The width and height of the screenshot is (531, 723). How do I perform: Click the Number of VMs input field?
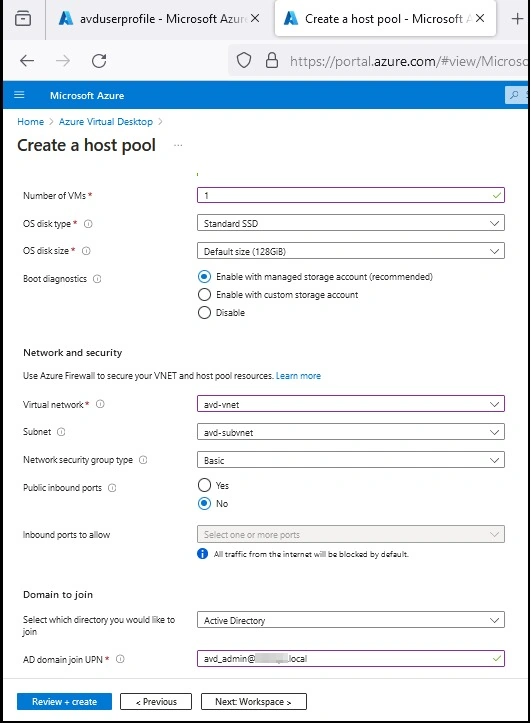coord(351,196)
